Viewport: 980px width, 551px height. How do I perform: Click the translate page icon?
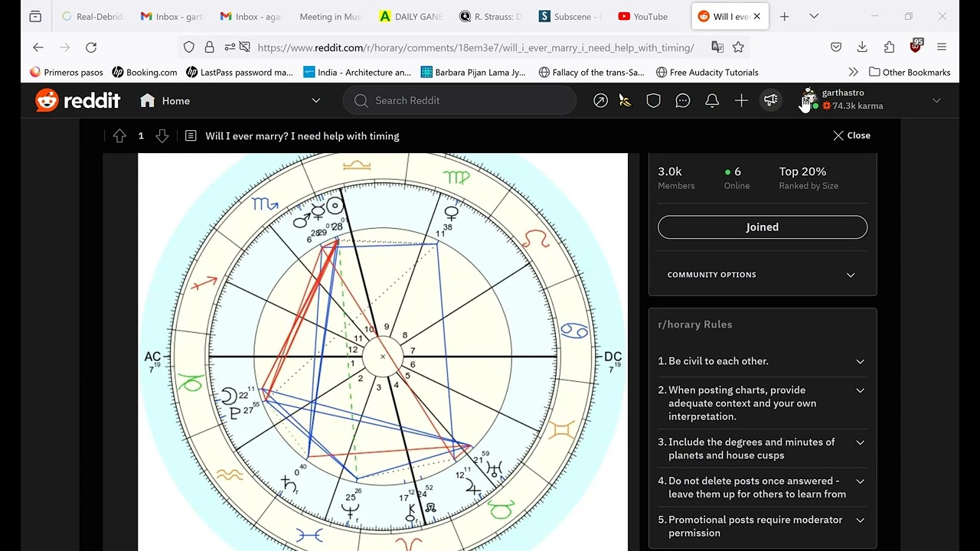click(717, 47)
